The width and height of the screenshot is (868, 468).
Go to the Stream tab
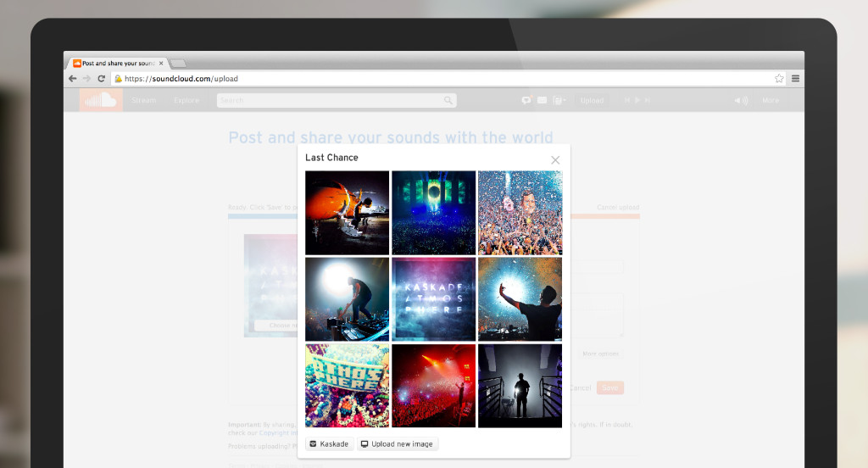tap(144, 101)
